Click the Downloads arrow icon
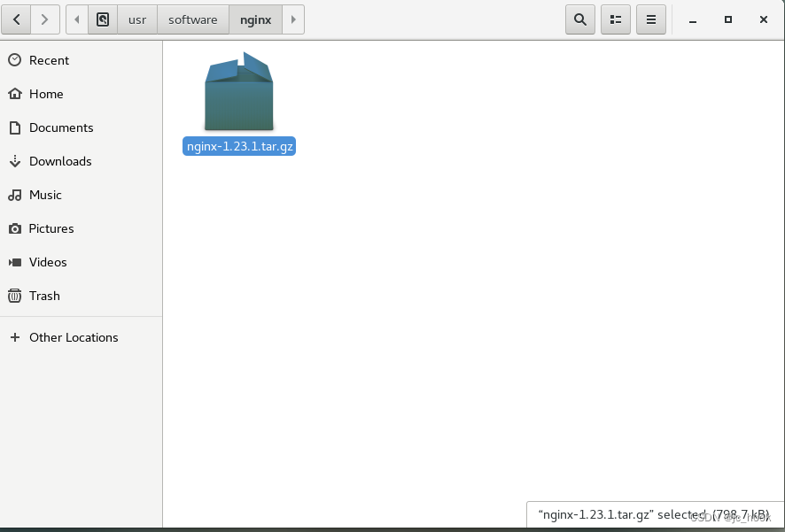 15,161
